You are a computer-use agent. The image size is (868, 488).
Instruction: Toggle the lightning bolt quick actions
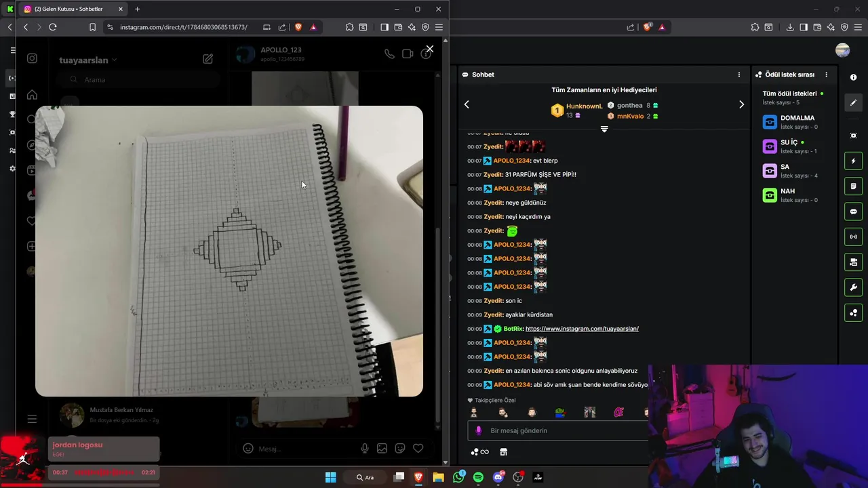853,161
